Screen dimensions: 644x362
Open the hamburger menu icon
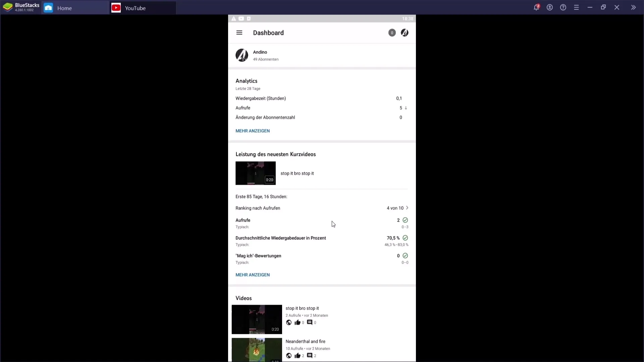click(239, 32)
